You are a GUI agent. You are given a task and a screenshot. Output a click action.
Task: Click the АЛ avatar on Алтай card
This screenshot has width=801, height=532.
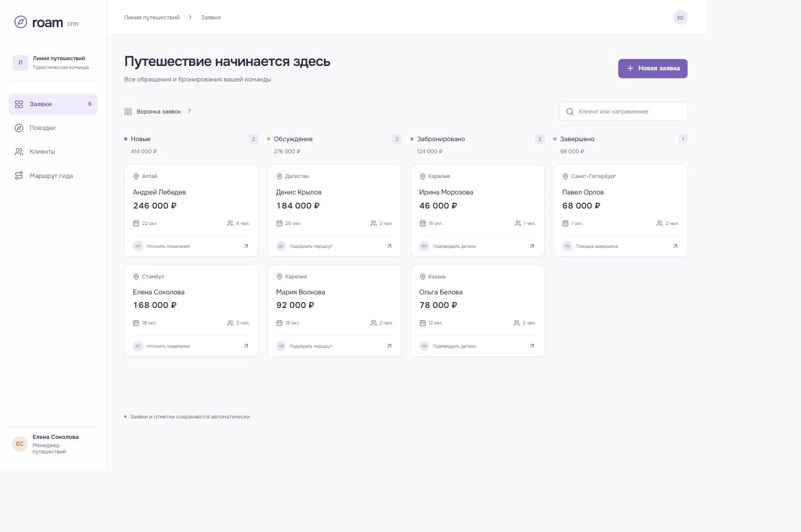[138, 246]
